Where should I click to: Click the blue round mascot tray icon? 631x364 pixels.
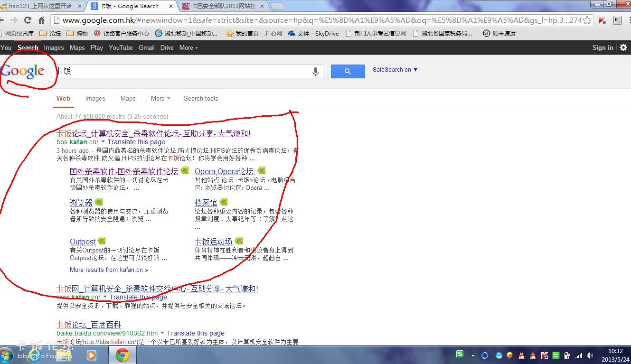pyautogui.click(x=499, y=355)
